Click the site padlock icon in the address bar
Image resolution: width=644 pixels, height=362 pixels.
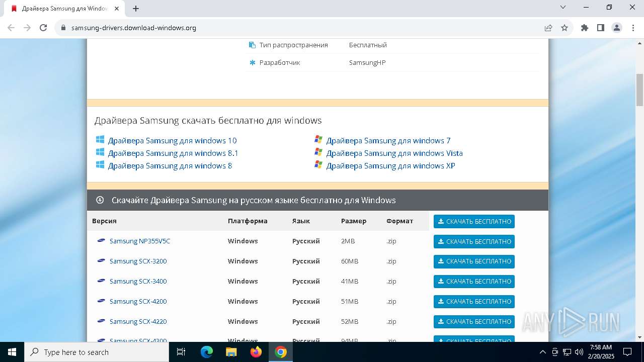(63, 28)
